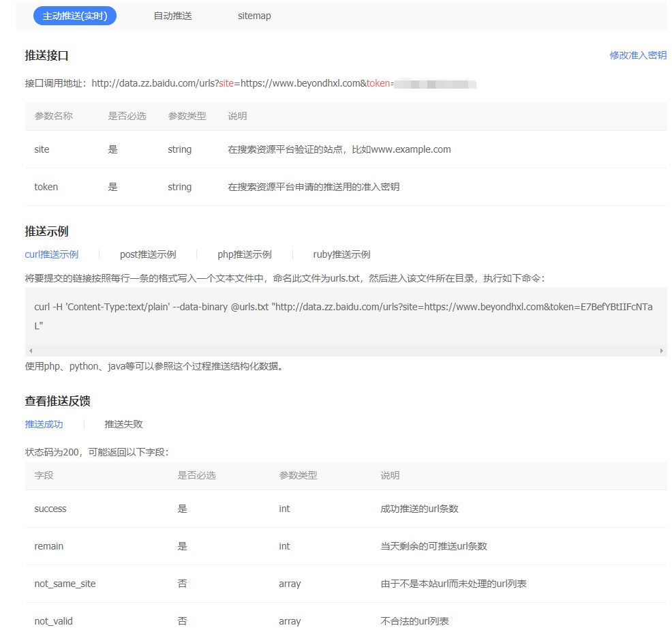Open the sitemap tab
Viewport: 672px width, 630px height.
click(254, 16)
